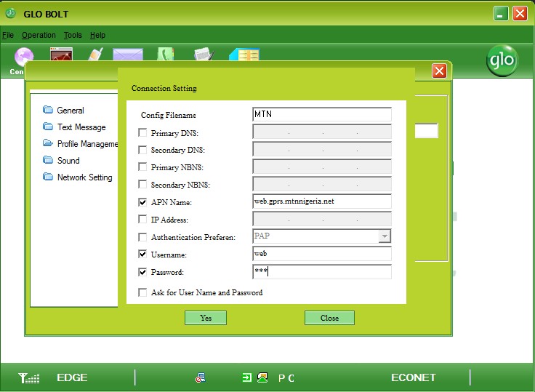Enable the Primary DNS checkbox

tap(142, 132)
